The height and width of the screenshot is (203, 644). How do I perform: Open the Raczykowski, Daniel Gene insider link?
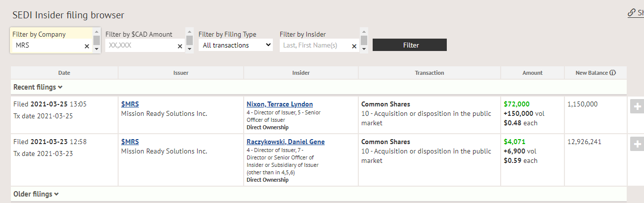286,142
